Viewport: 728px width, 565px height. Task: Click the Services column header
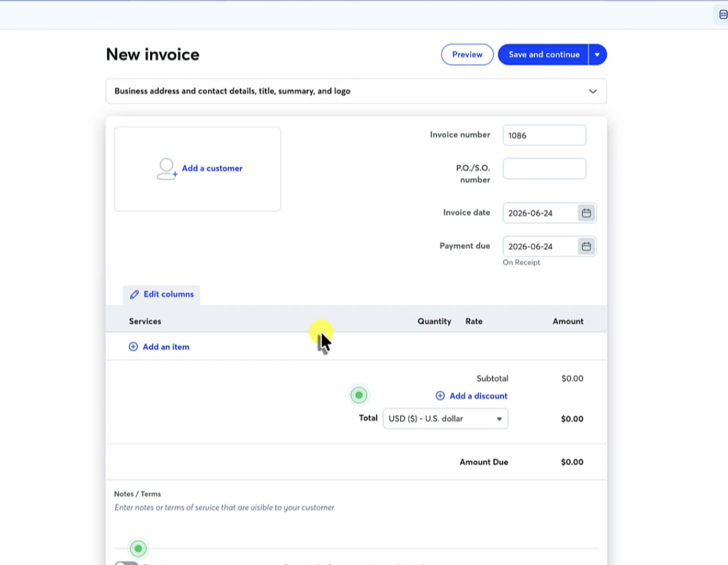point(145,321)
